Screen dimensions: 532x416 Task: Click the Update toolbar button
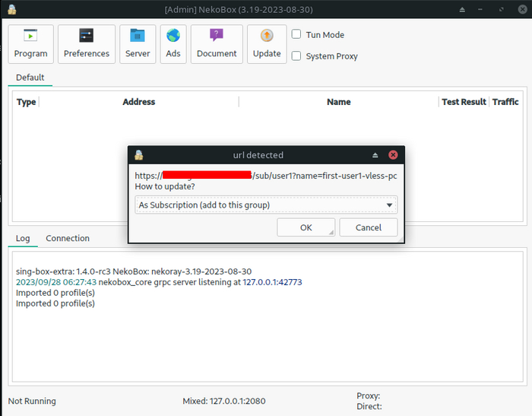(267, 44)
